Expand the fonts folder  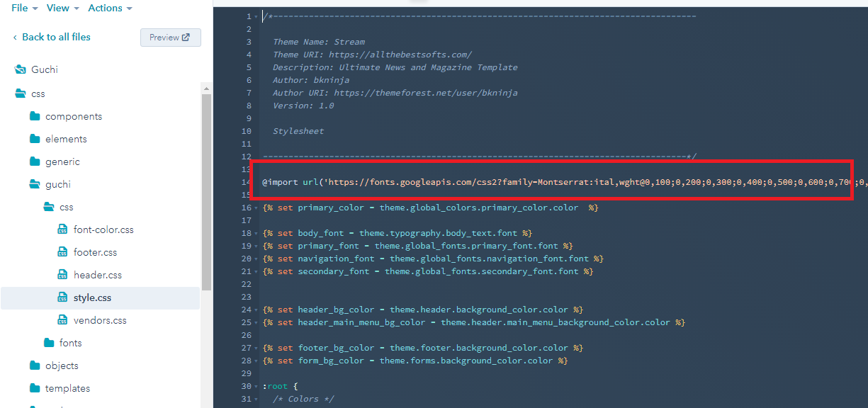click(x=70, y=343)
